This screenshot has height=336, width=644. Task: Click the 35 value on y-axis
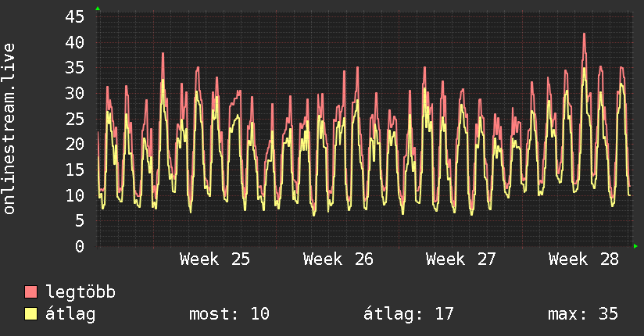pyautogui.click(x=75, y=68)
